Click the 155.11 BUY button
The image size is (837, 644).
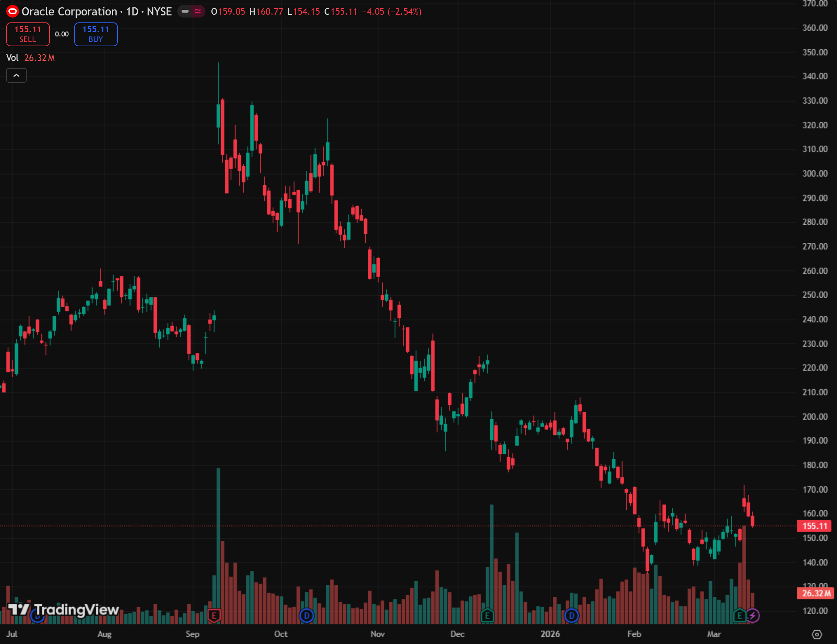coord(96,34)
